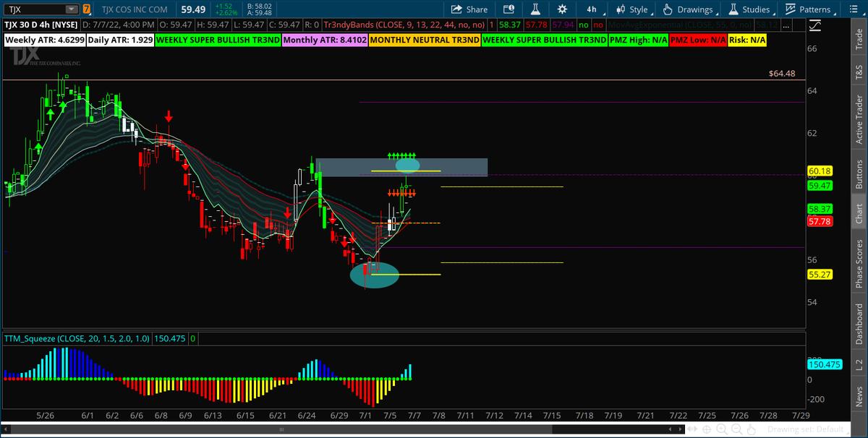Click the 58.37 green price bubble
The height and width of the screenshot is (438, 868).
coord(820,209)
